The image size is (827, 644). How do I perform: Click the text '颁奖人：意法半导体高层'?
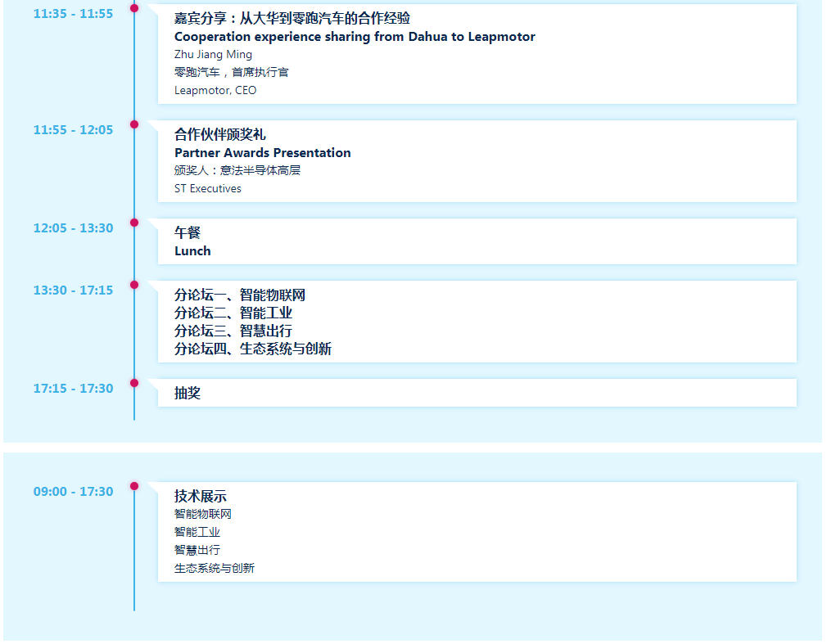pyautogui.click(x=237, y=170)
